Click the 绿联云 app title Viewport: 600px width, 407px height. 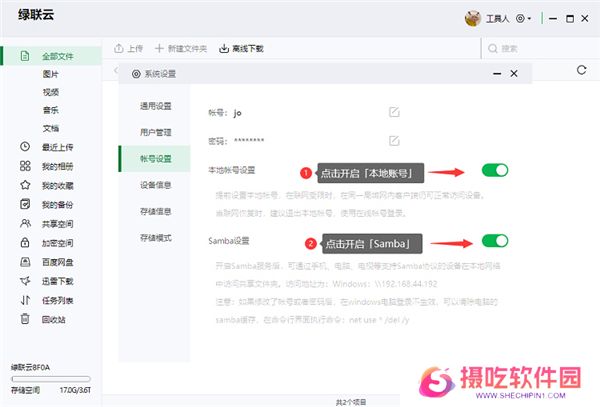36,15
